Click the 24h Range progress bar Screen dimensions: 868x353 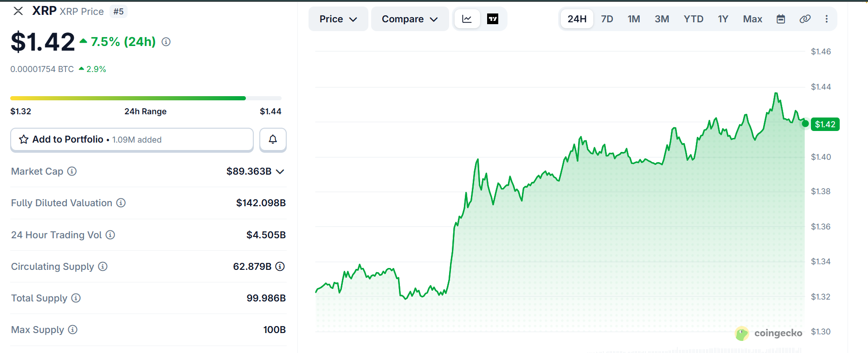click(x=146, y=98)
